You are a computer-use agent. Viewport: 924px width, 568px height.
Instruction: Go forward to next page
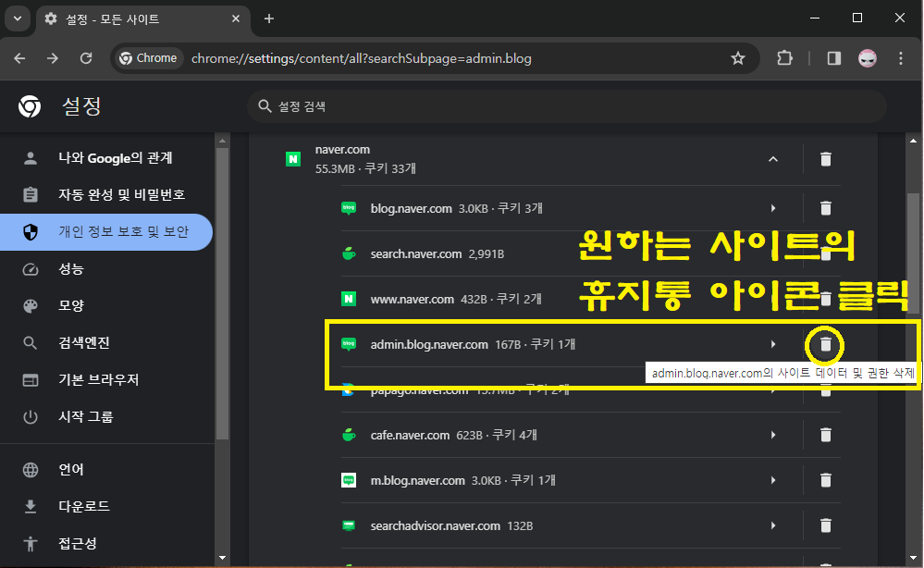click(53, 58)
